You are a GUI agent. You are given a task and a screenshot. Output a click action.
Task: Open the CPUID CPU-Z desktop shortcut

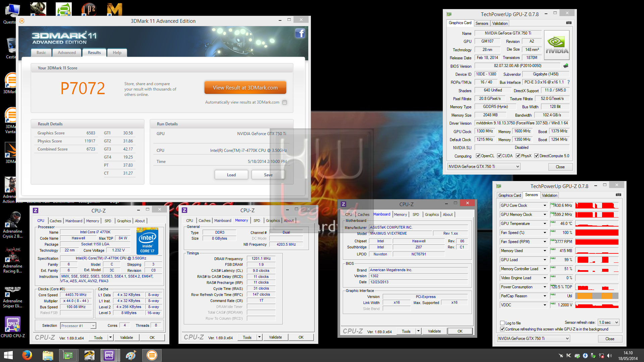(x=13, y=327)
